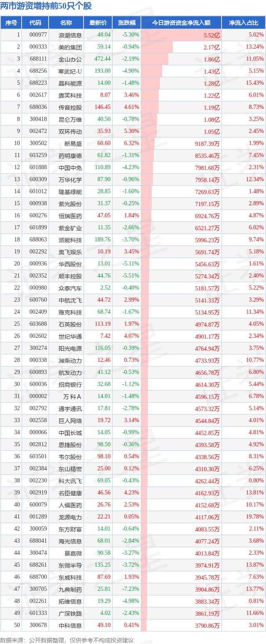Click the 最新价 column header
Viewport: 266px width, 644px height.
coord(98,23)
